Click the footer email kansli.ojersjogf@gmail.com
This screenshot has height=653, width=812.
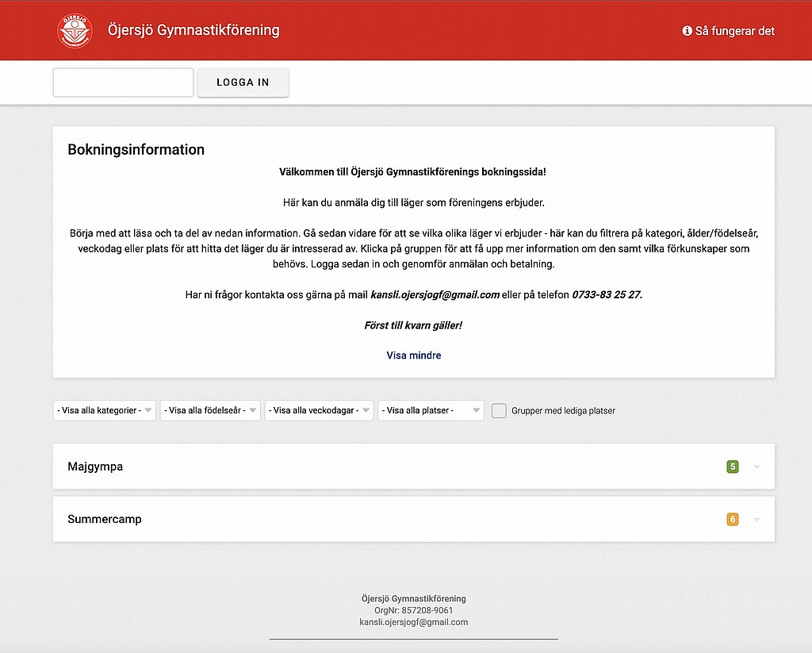(414, 622)
